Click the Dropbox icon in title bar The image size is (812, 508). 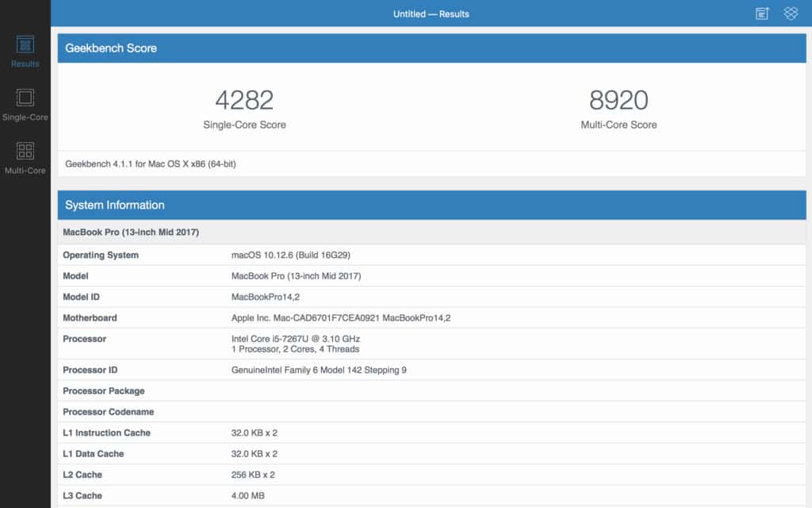[791, 13]
